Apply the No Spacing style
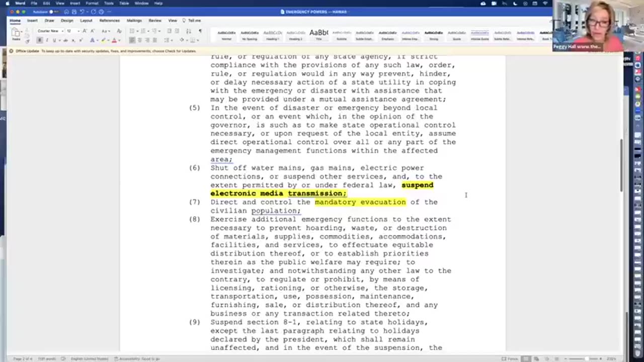The width and height of the screenshot is (644, 362). click(250, 34)
